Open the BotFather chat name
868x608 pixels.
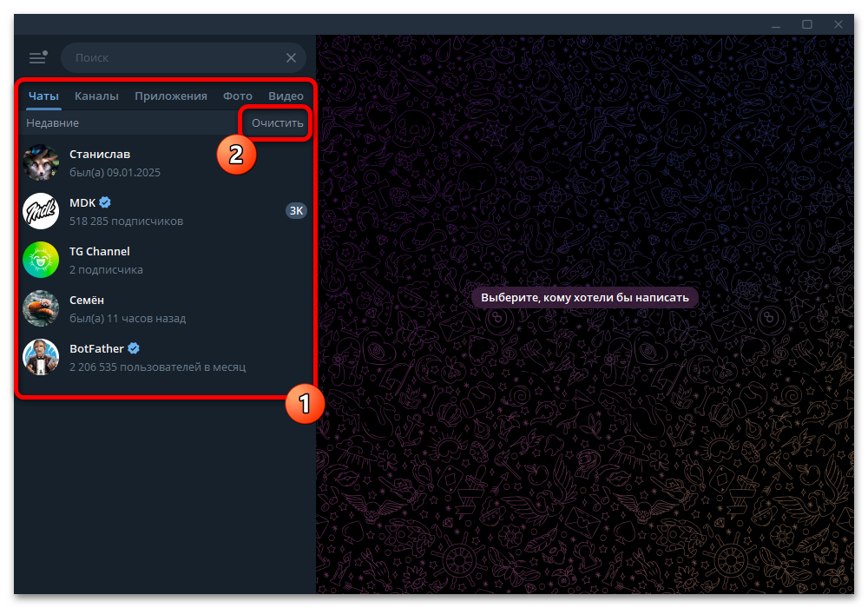point(97,348)
